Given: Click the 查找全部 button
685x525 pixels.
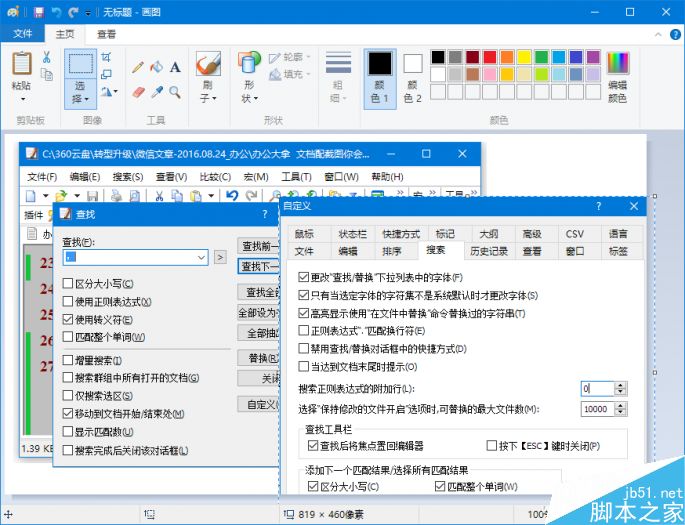Looking at the screenshot, I should coord(258,292).
